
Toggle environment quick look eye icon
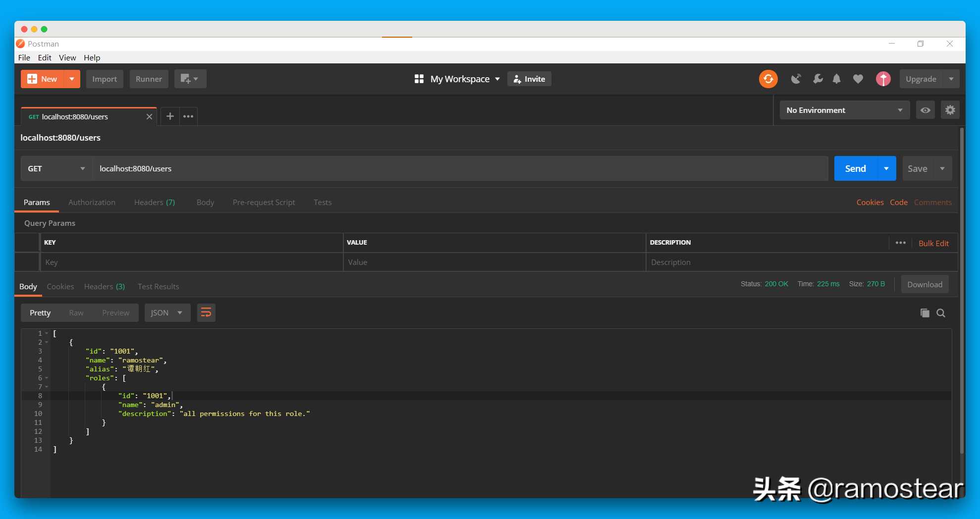click(925, 110)
